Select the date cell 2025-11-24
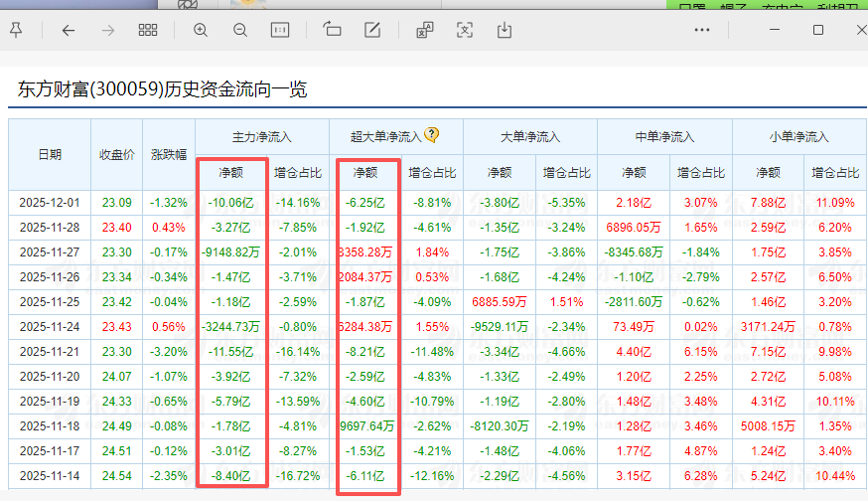This screenshot has height=501, width=868. click(50, 327)
